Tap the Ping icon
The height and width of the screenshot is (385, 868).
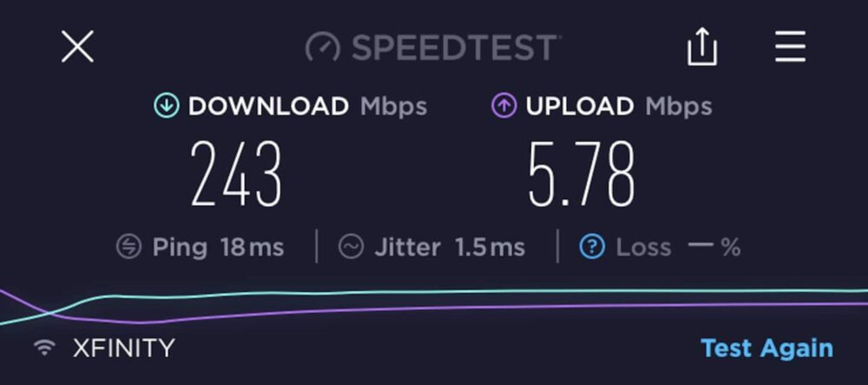coord(129,247)
